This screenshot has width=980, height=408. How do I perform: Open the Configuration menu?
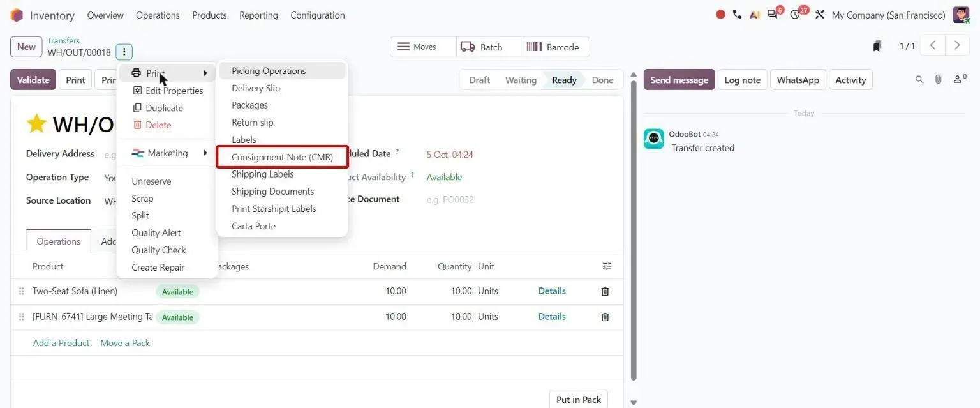[x=318, y=15]
